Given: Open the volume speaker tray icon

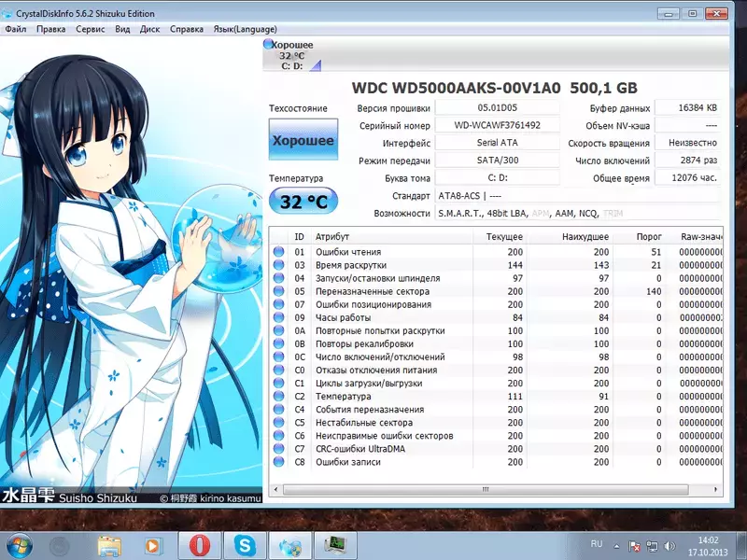Looking at the screenshot, I should point(669,546).
